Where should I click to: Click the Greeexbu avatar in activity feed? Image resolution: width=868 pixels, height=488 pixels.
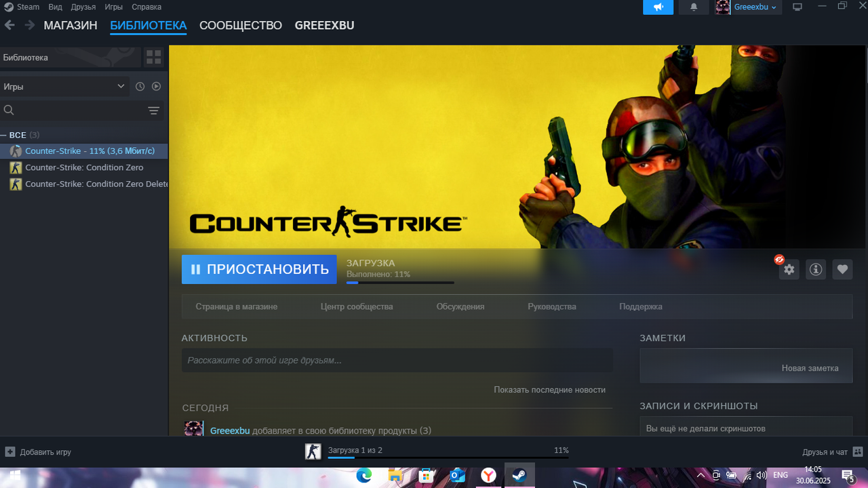pos(193,428)
